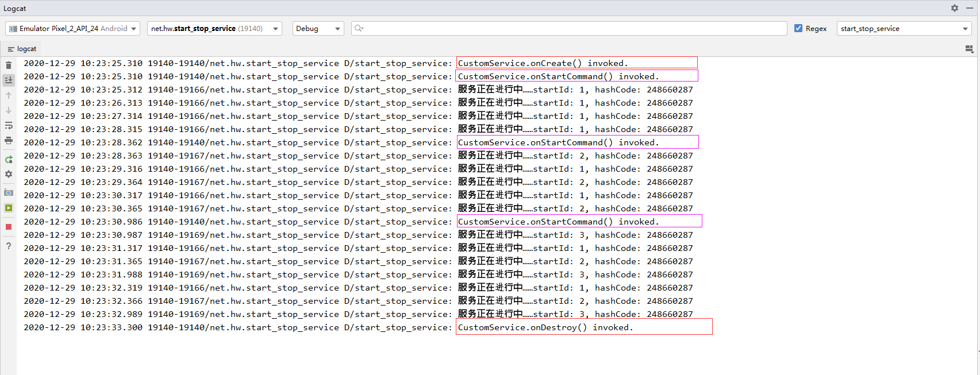This screenshot has width=980, height=375.
Task: Terminate application with red stop icon
Action: 9,227
